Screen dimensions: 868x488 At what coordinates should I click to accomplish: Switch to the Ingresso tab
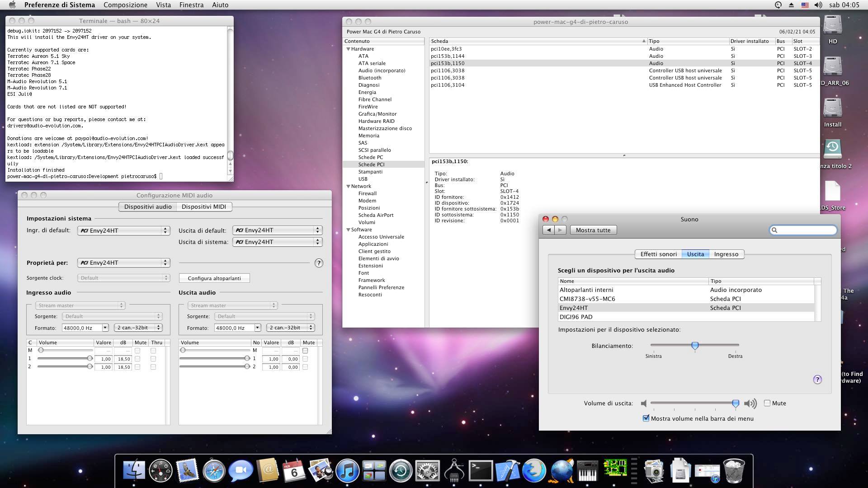click(x=726, y=254)
